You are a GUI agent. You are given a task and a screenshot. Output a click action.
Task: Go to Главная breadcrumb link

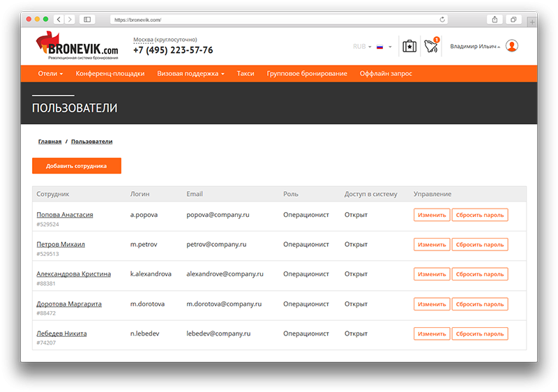tap(50, 142)
